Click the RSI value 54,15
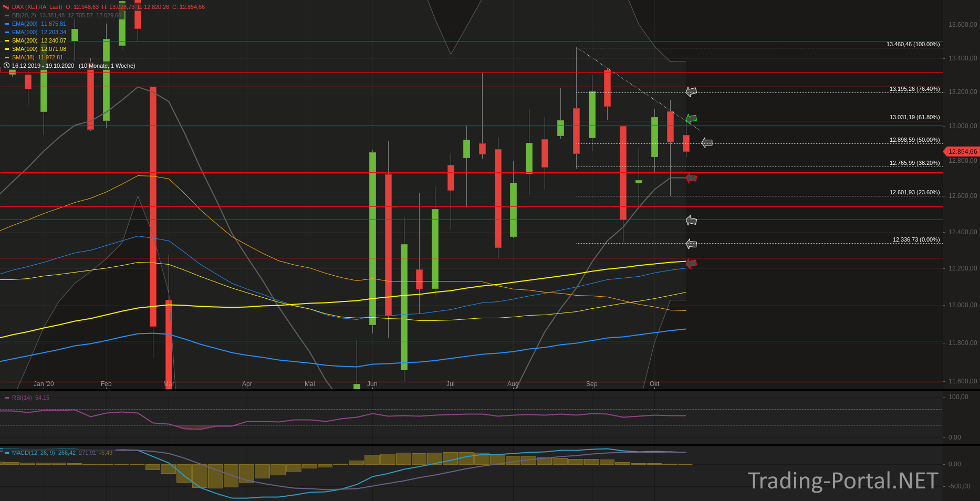Image resolution: width=980 pixels, height=501 pixels. (43, 398)
